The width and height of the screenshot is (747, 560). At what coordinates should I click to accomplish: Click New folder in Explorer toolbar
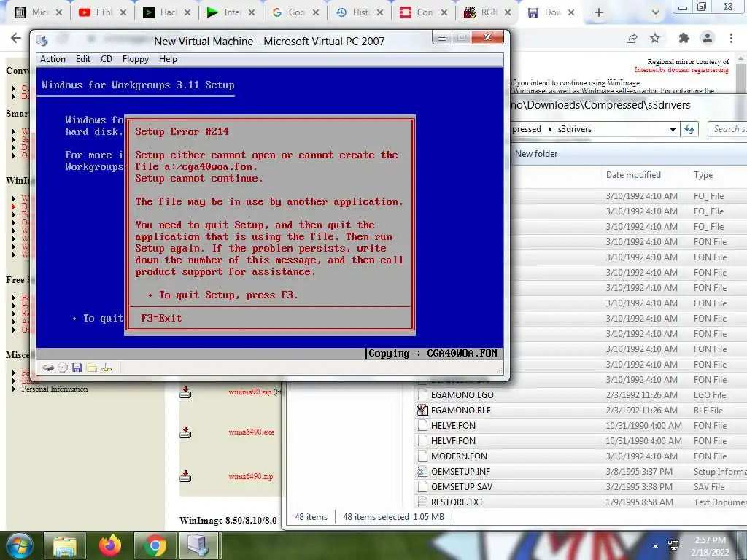click(x=536, y=154)
